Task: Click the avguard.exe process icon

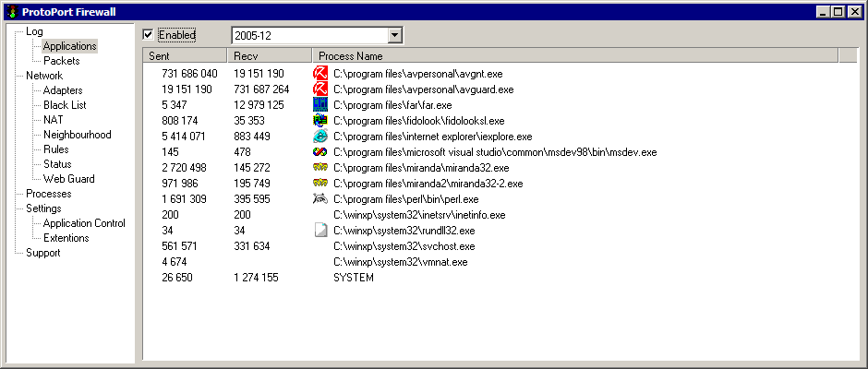Action: [x=321, y=89]
